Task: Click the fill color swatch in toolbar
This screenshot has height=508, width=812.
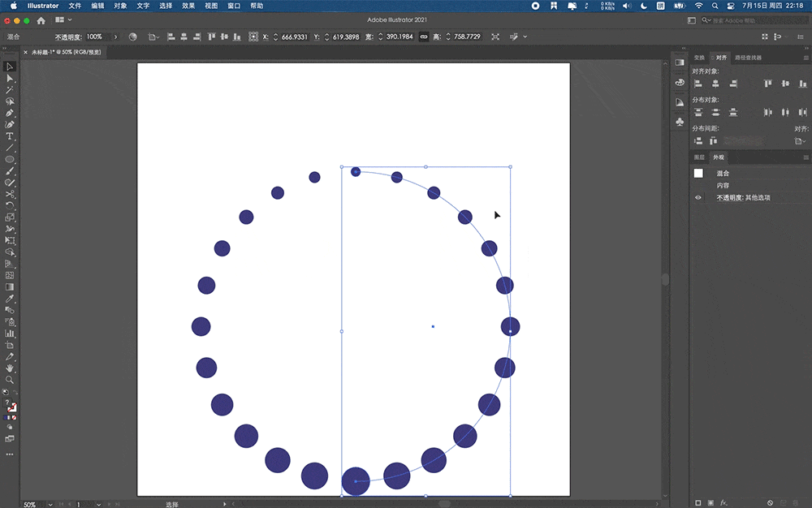Action: pos(7,403)
